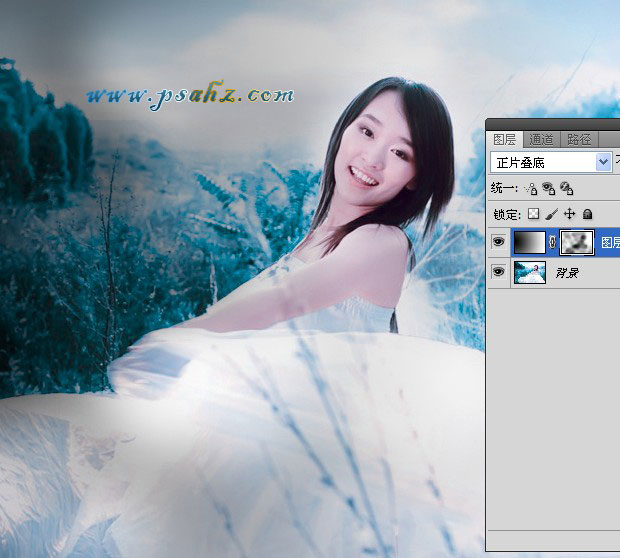Hide the 背景 layer via eye icon
The width and height of the screenshot is (620, 558).
pos(499,272)
